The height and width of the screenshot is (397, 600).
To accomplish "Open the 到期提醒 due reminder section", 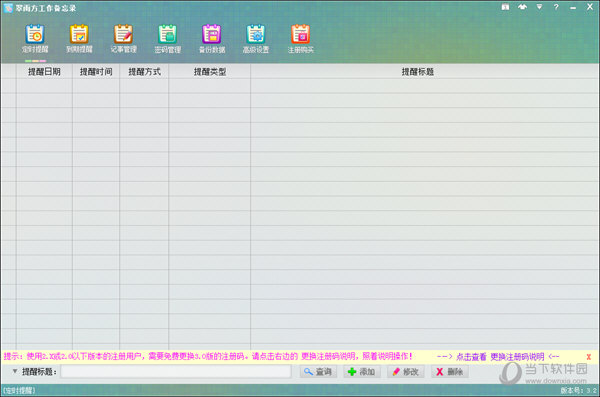I will click(x=79, y=39).
